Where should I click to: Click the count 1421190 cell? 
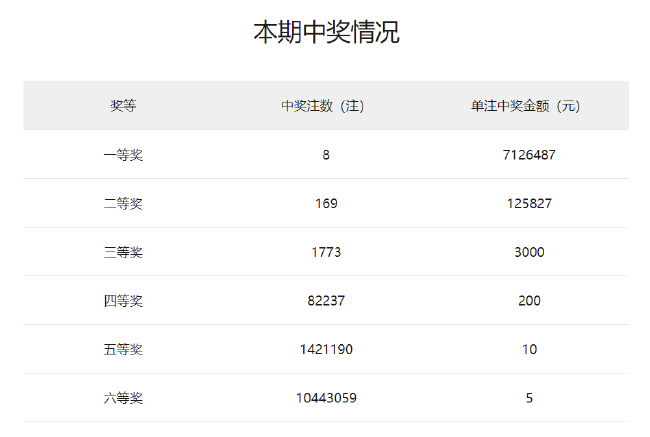(326, 349)
